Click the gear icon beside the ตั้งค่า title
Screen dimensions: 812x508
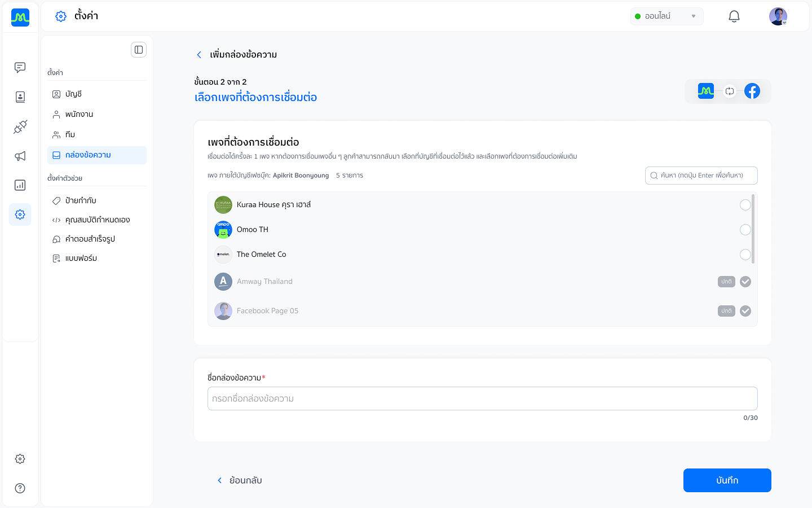(x=61, y=16)
